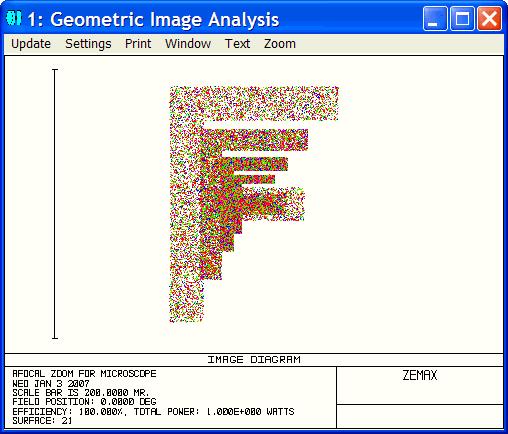
Task: Minimize the Geometric Image Analysis window
Action: (435, 19)
